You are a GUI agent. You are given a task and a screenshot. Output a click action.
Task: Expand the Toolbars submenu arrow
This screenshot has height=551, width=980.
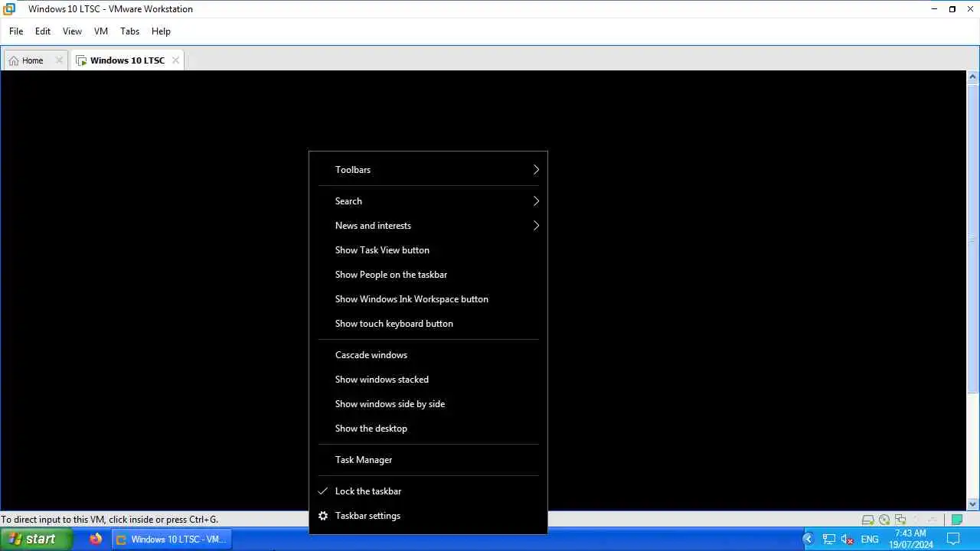[x=536, y=170]
